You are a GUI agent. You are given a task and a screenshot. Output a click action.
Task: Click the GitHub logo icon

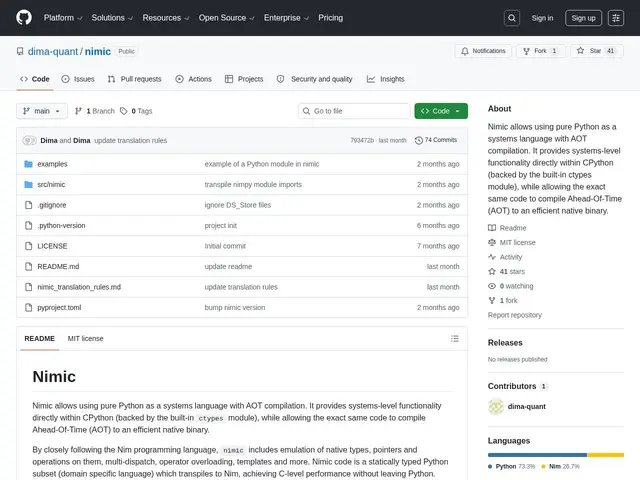tap(24, 18)
